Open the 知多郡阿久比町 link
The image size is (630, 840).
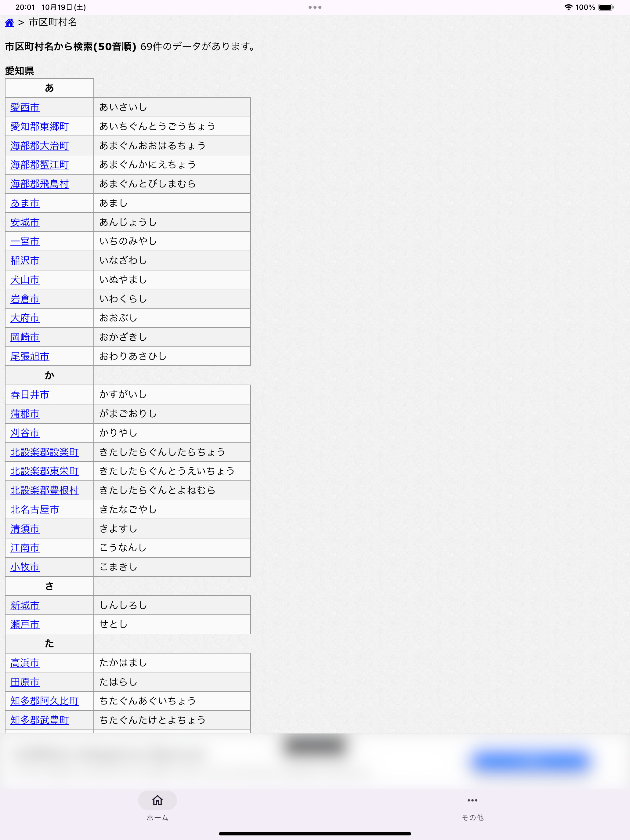pos(45,701)
